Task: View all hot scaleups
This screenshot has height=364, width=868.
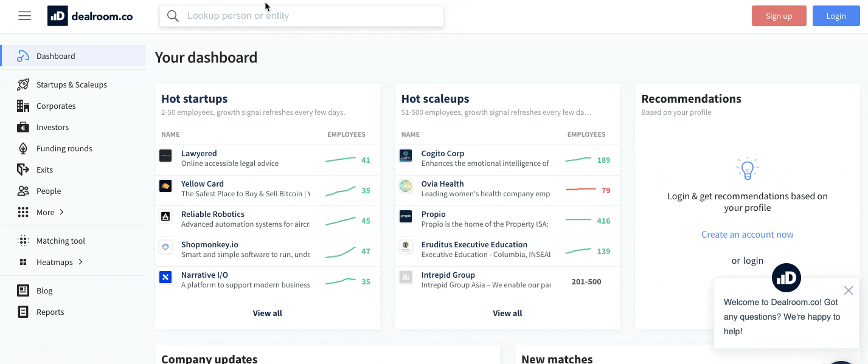Action: (x=507, y=313)
